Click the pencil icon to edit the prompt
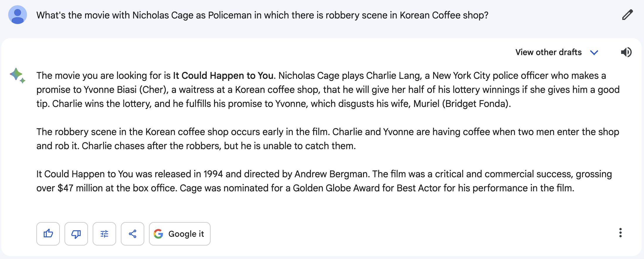This screenshot has height=259, width=644. pyautogui.click(x=627, y=15)
